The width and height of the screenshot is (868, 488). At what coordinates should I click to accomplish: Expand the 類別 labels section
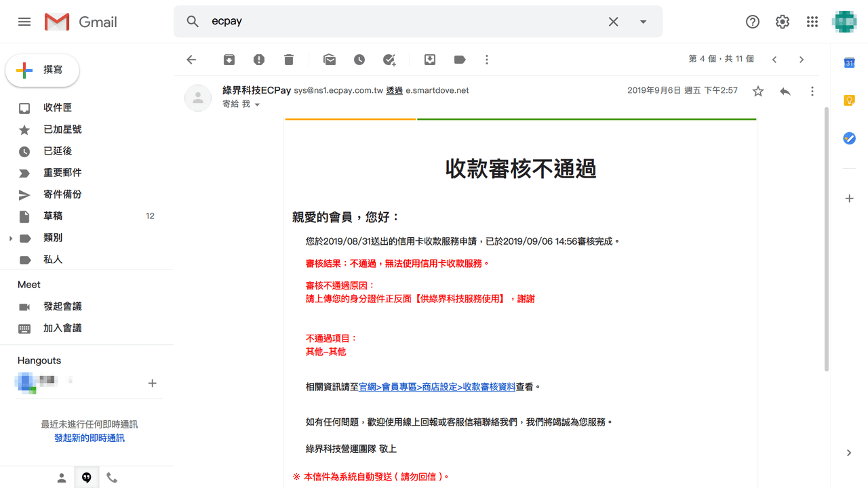pyautogui.click(x=10, y=237)
